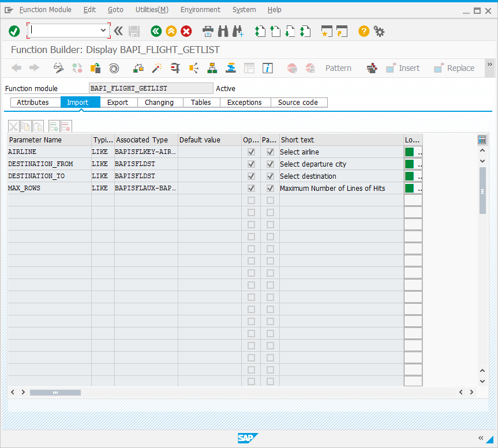Viewport: 498px width, 448px height.
Task: Click the Create New Session icon
Action: (327, 31)
